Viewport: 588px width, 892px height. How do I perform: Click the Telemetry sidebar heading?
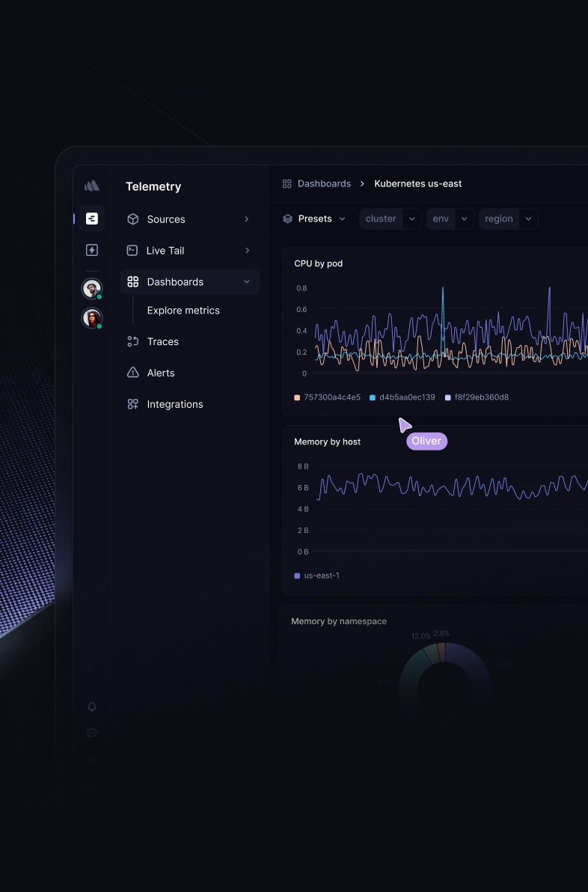(x=153, y=186)
